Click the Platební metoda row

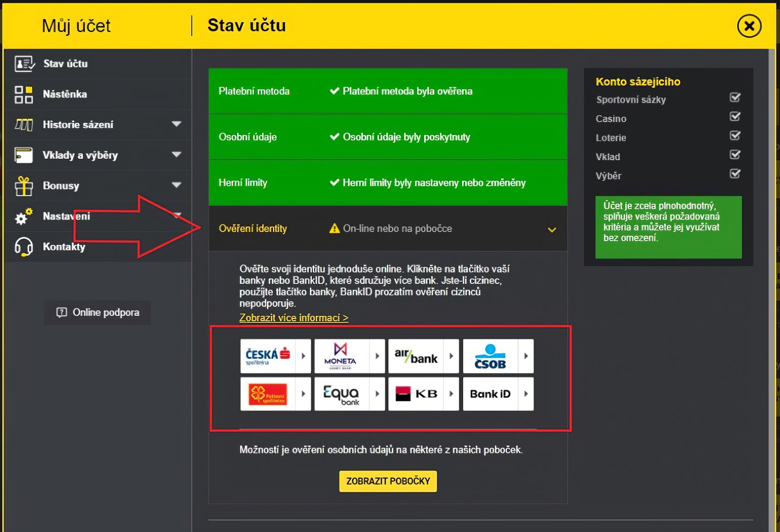point(388,91)
